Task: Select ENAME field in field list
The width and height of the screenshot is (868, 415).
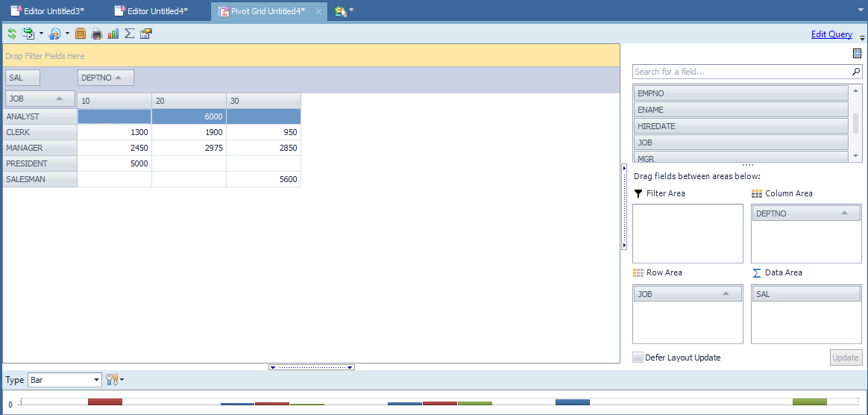Action: coord(741,110)
